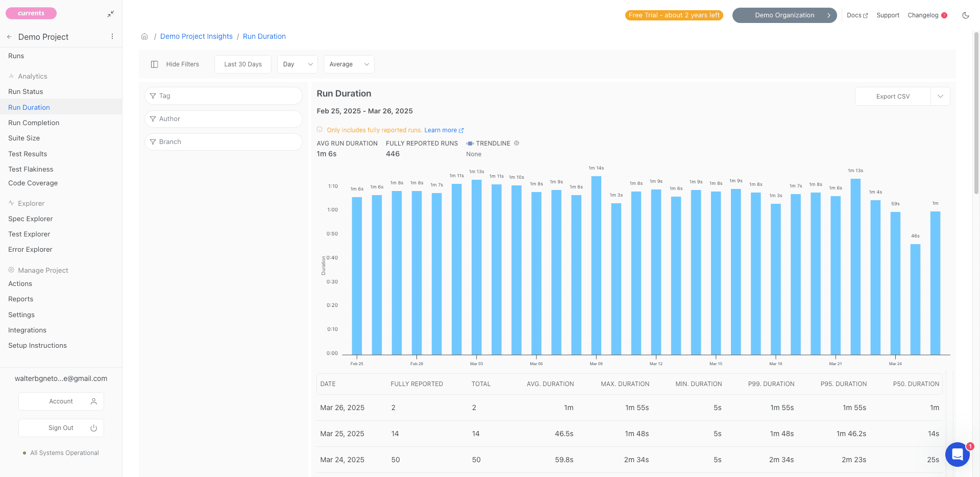The image size is (980, 477).
Task: Click the currents logo
Action: 31,13
